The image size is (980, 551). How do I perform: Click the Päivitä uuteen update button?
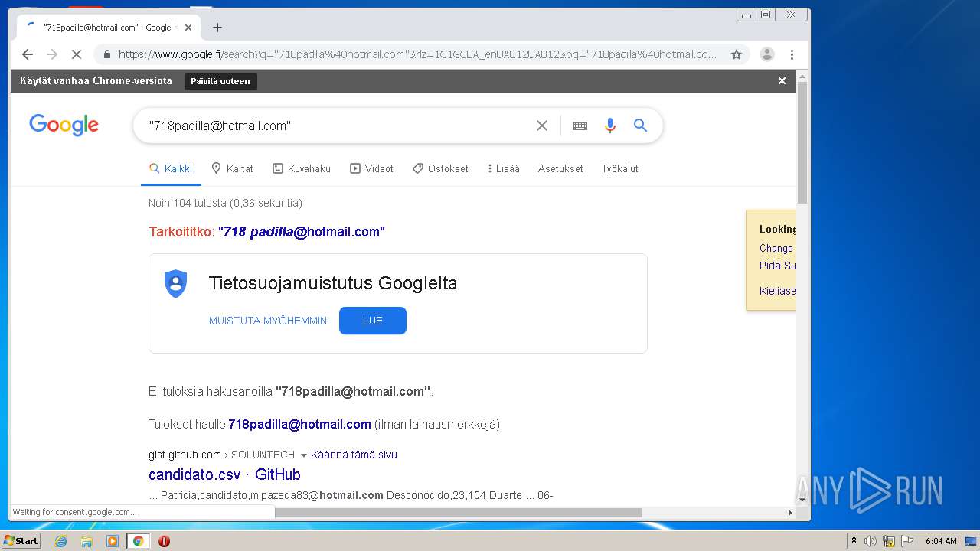220,81
